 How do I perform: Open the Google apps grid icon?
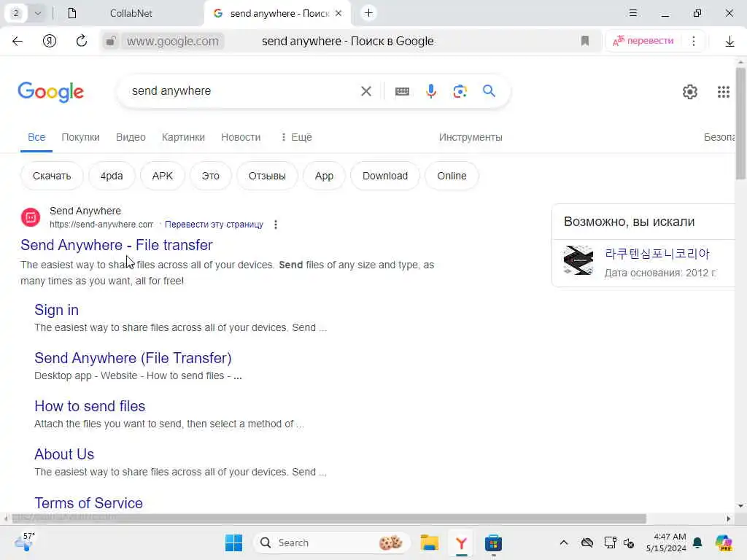click(723, 91)
